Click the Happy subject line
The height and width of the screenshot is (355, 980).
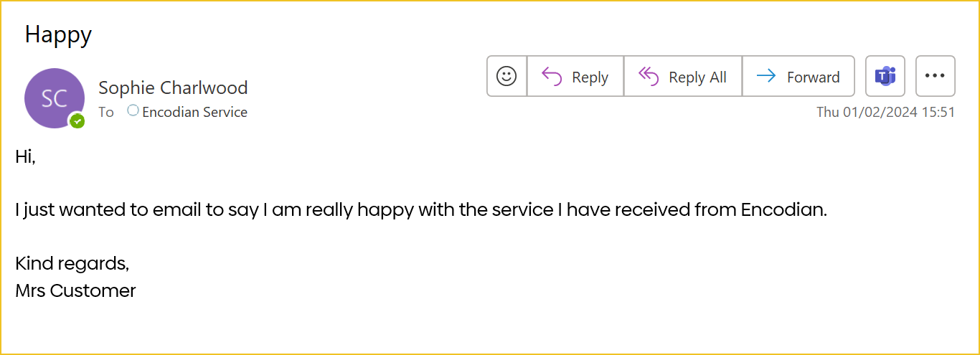[58, 34]
